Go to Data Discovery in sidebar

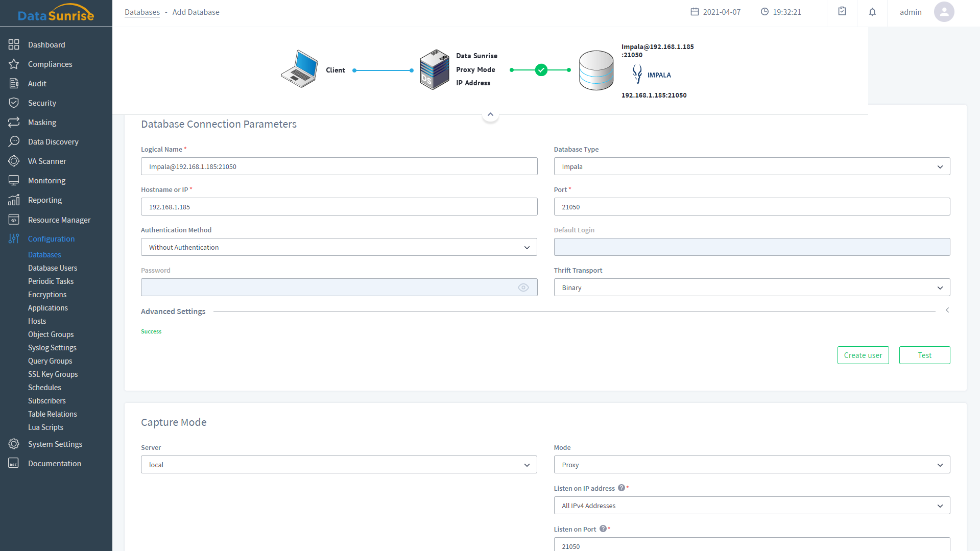[53, 142]
